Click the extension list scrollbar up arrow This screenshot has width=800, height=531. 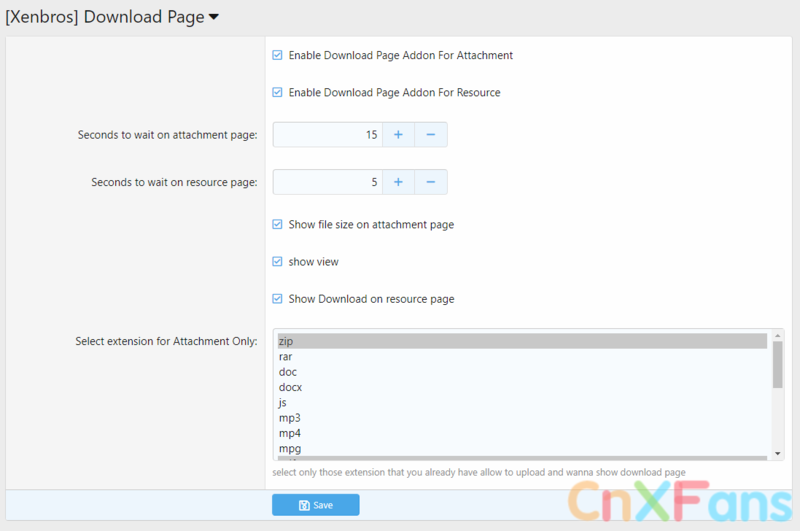click(x=778, y=335)
